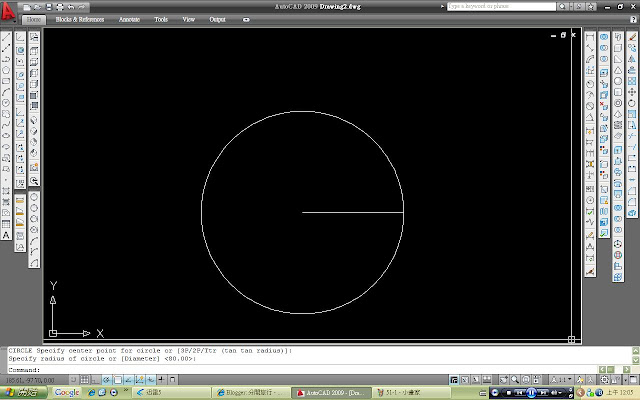Select the Torus modeling tool
This screenshot has height=400, width=640.
tap(618, 103)
